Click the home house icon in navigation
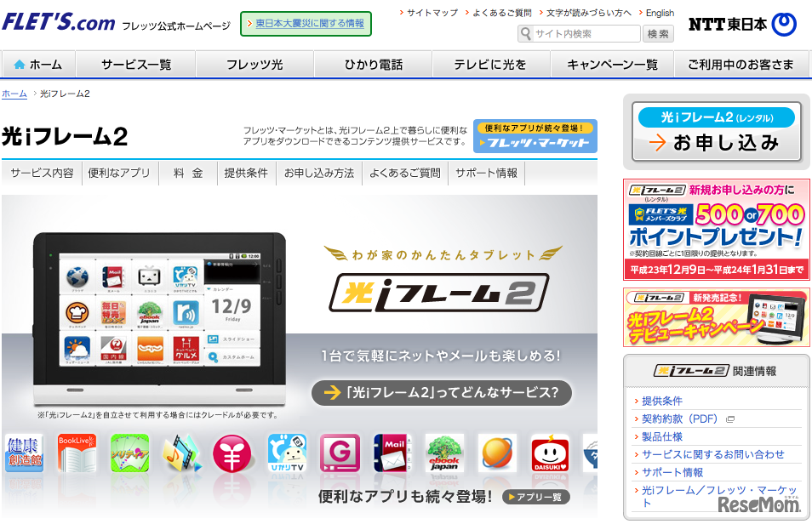The height and width of the screenshot is (524, 812). (20, 64)
